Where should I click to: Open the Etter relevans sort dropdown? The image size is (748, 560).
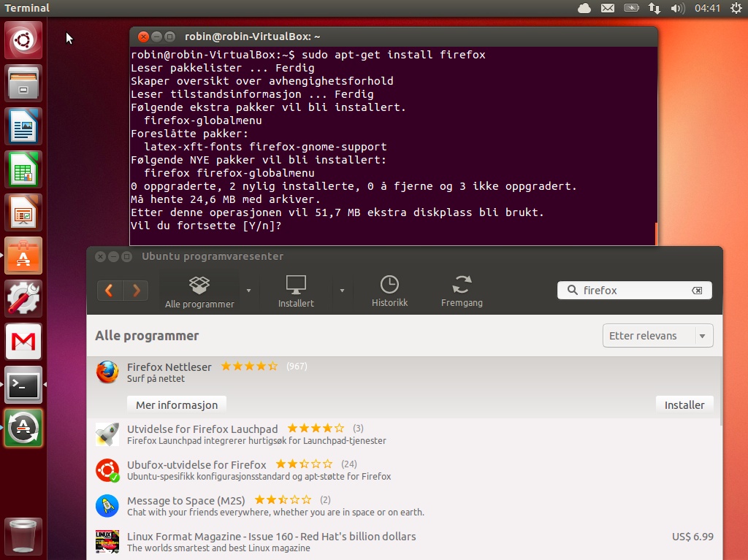click(658, 336)
